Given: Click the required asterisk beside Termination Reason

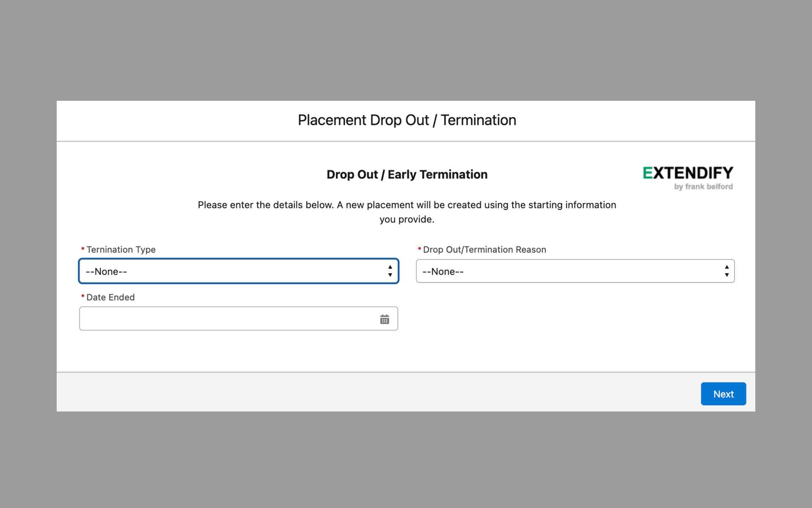Looking at the screenshot, I should coord(420,249).
